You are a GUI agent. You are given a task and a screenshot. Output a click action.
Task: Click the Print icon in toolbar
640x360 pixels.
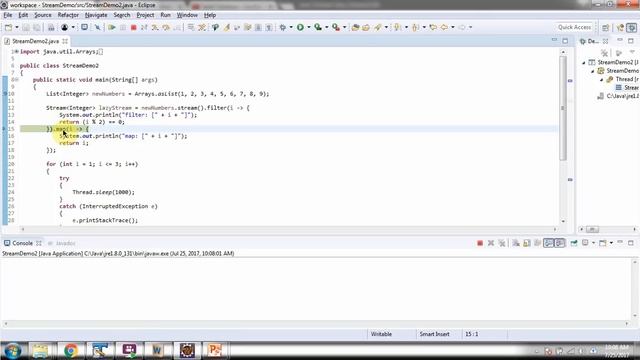(x=51, y=27)
